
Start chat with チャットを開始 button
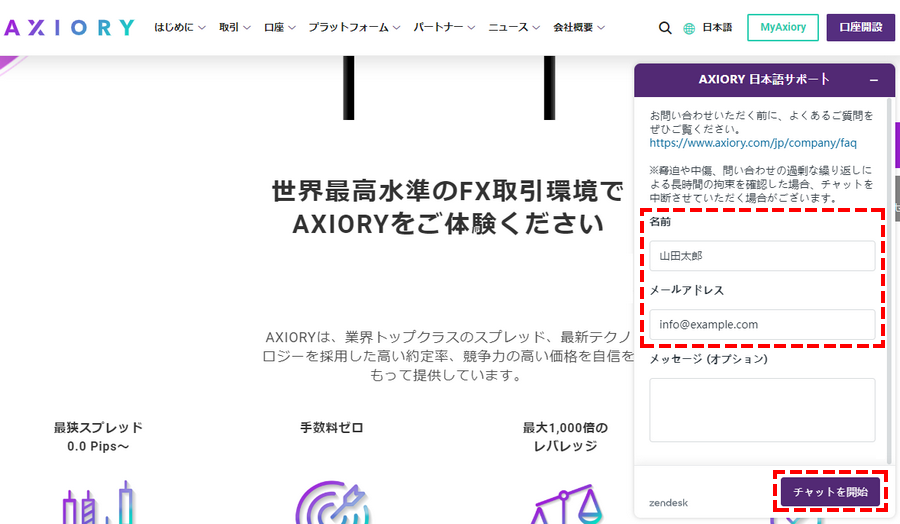coord(830,492)
